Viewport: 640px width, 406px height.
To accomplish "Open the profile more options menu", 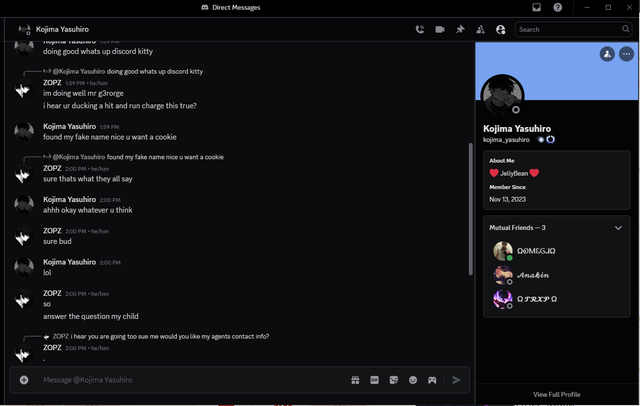I will (x=626, y=54).
